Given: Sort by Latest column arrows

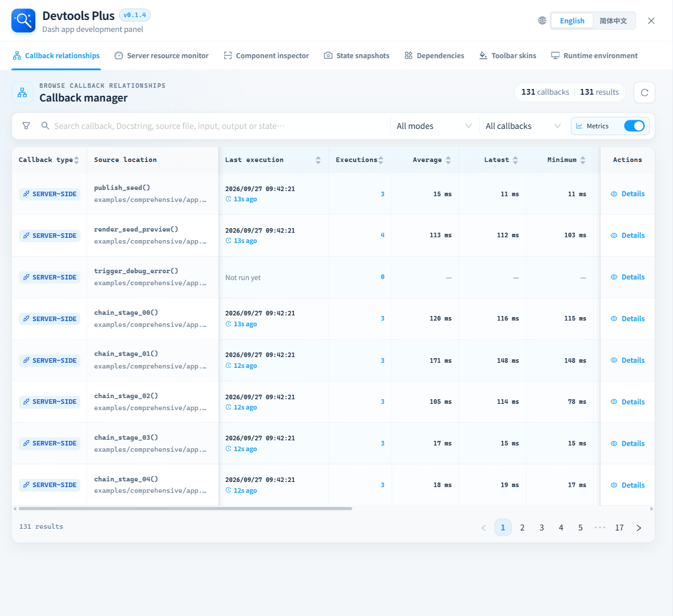Looking at the screenshot, I should point(516,160).
